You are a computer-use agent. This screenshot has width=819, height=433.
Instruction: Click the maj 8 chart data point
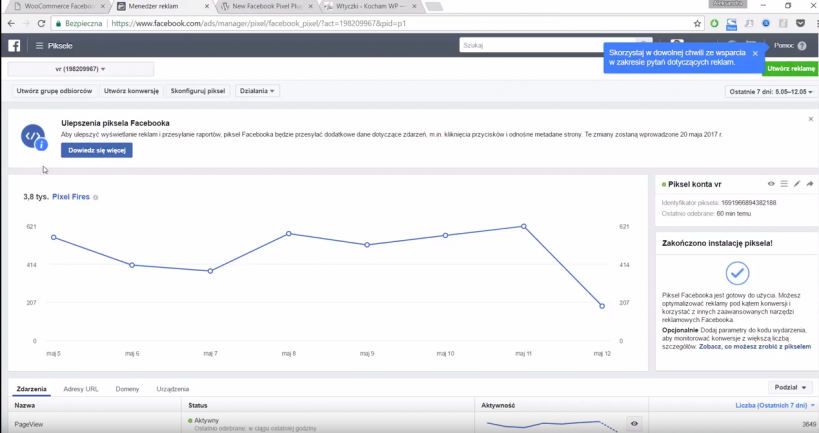point(289,233)
